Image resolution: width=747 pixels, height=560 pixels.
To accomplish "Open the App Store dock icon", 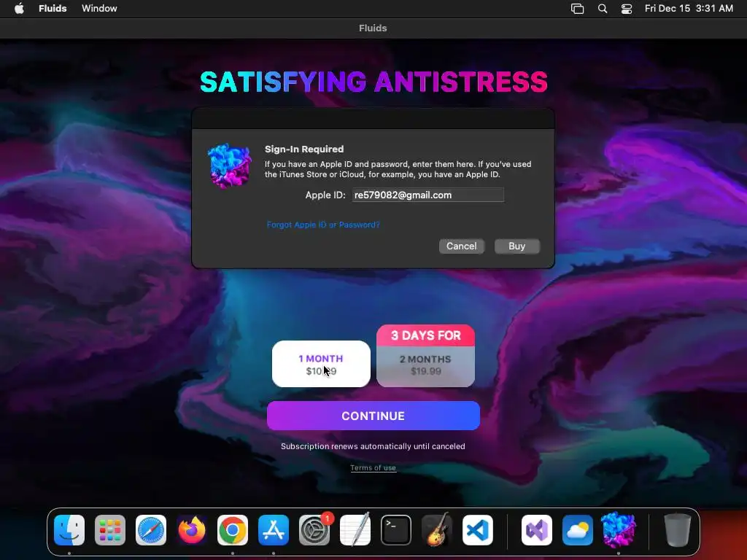I will [274, 530].
